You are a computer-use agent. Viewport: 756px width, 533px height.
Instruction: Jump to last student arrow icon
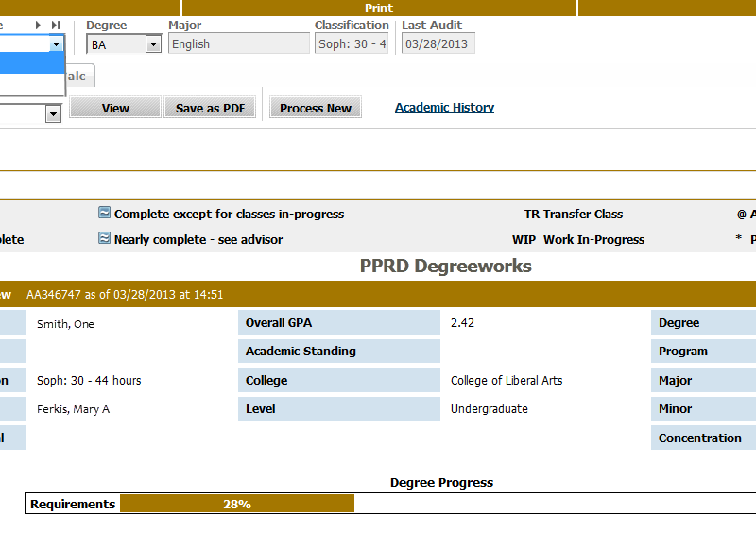56,26
